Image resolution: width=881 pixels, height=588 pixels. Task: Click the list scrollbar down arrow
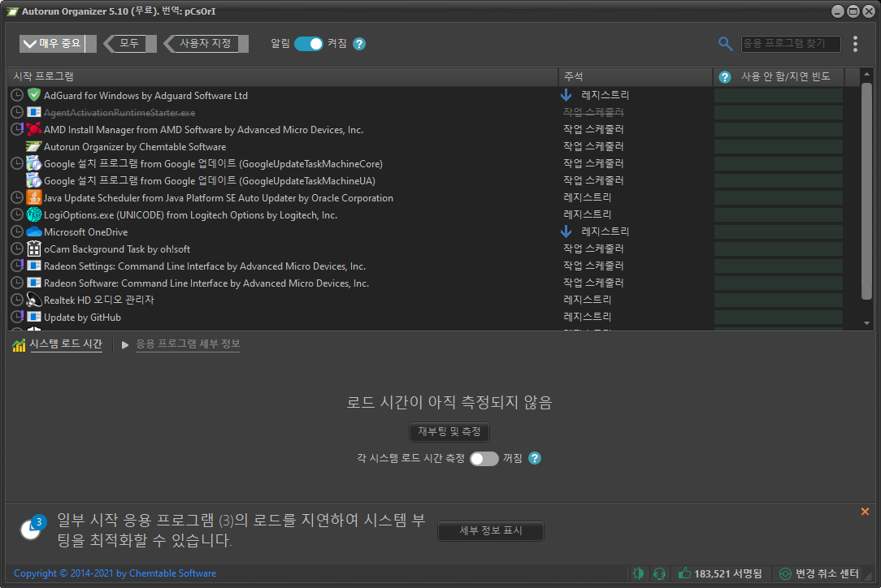[867, 323]
